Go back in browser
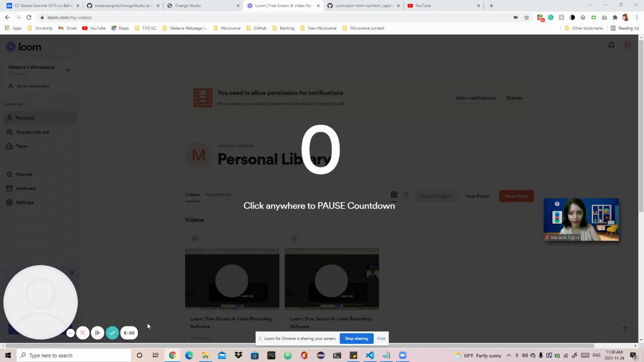 pyautogui.click(x=7, y=18)
